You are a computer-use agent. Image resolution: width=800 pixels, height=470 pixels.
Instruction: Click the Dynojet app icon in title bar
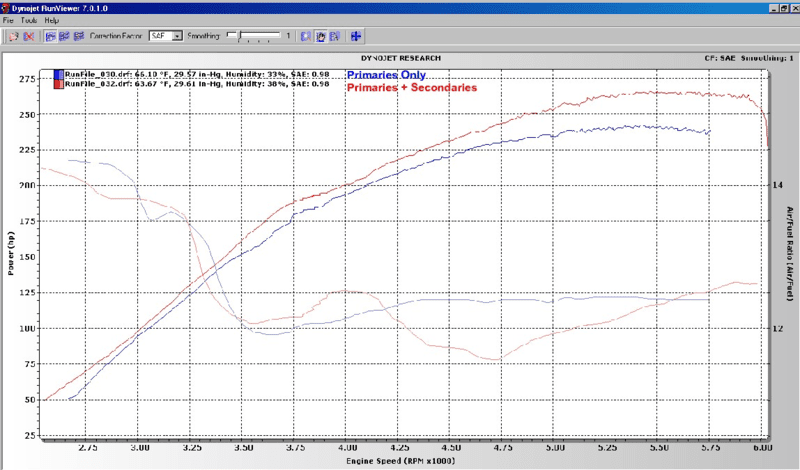click(8, 6)
